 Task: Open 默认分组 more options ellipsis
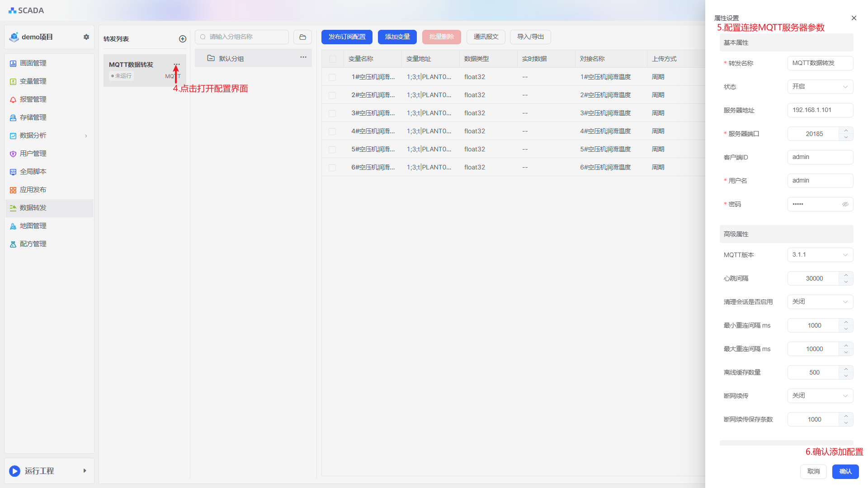click(x=303, y=57)
